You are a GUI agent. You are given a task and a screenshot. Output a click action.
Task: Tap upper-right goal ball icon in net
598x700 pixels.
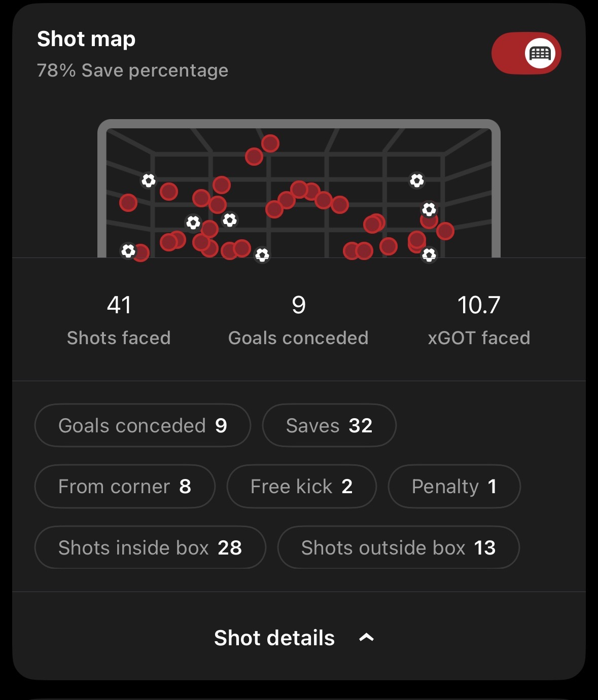[x=417, y=180]
